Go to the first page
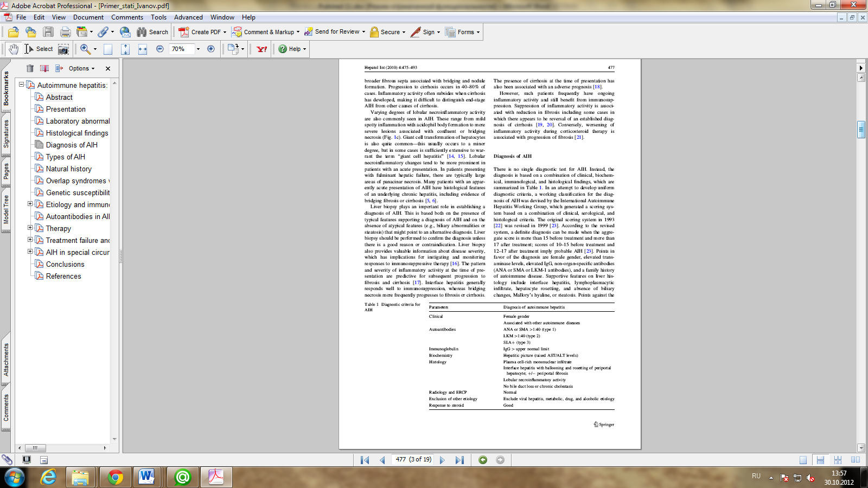The image size is (868, 488). (365, 460)
